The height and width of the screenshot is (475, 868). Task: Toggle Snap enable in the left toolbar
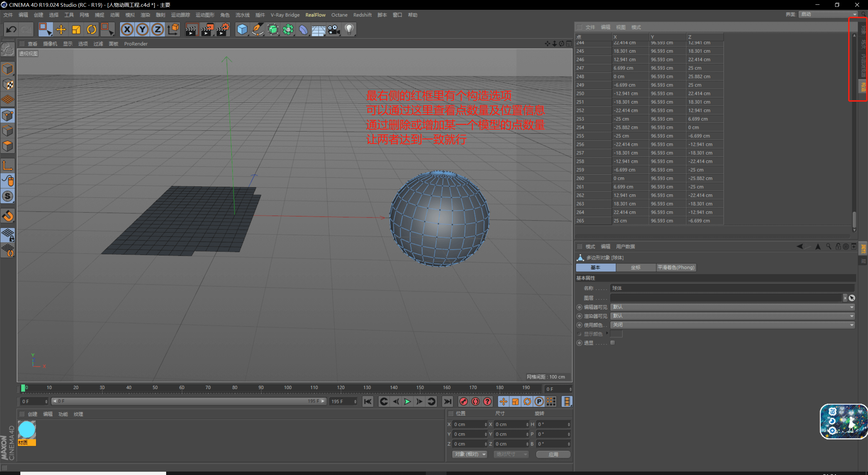coord(8,216)
